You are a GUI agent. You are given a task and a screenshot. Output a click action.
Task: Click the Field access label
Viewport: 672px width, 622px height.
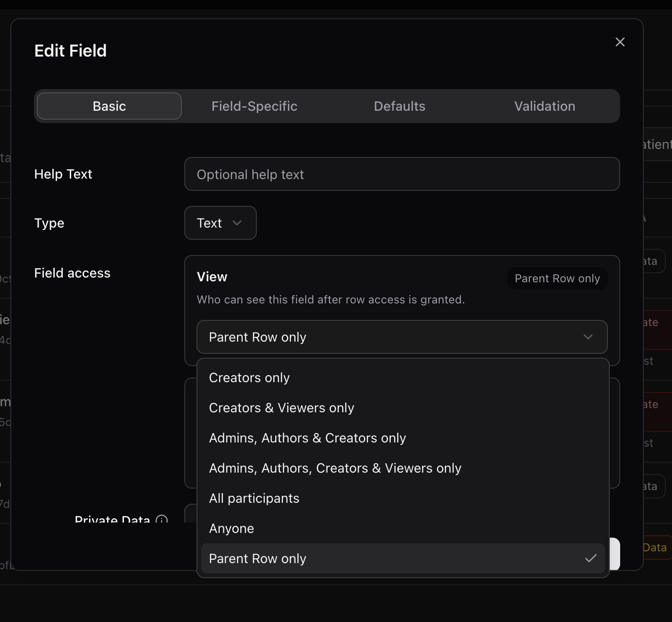click(x=72, y=273)
